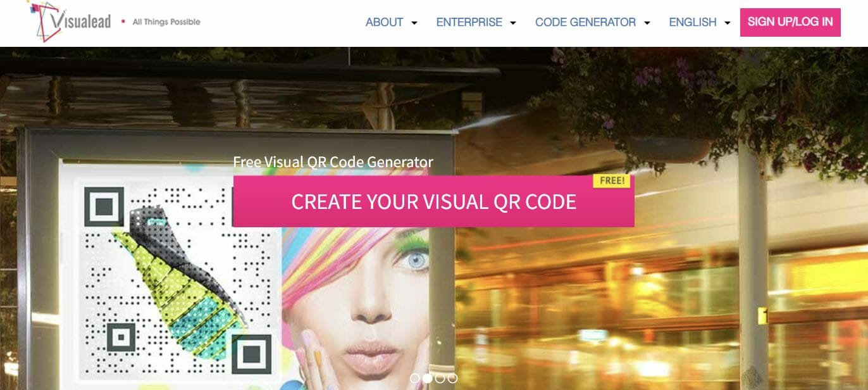Image resolution: width=868 pixels, height=390 pixels.
Task: Expand the caret next to ABOUT
Action: (x=414, y=23)
